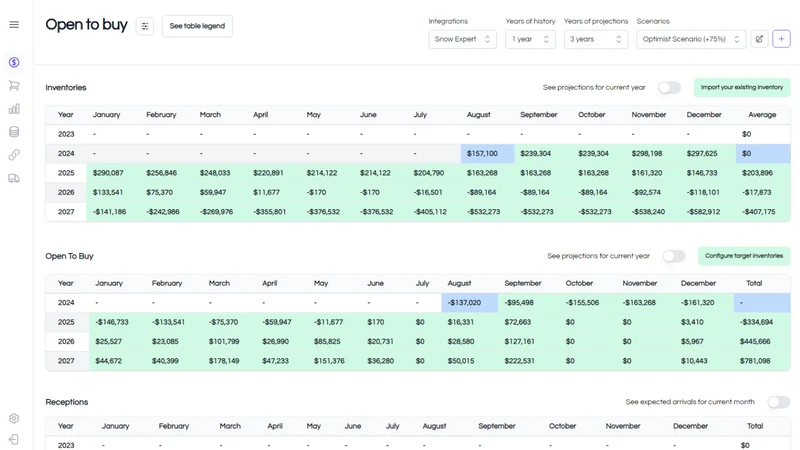Open the Integrations Snow Expert dropdown
The height and width of the screenshot is (450, 800).
point(462,39)
